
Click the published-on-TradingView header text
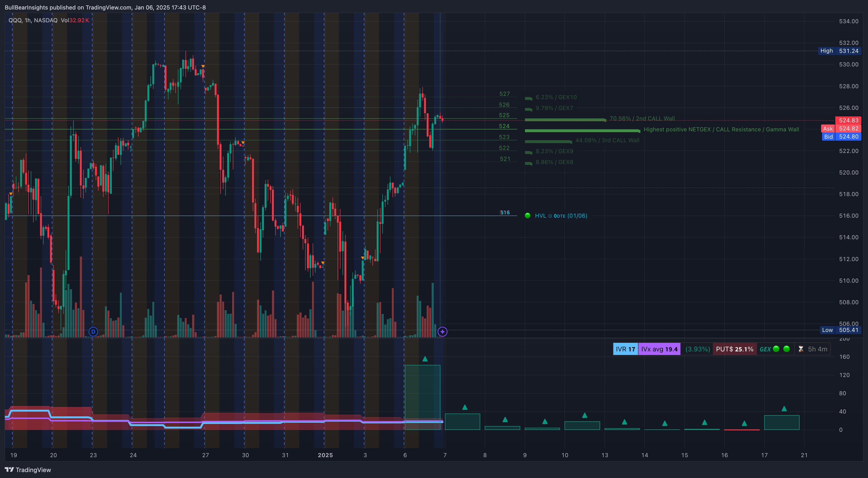pyautogui.click(x=105, y=7)
